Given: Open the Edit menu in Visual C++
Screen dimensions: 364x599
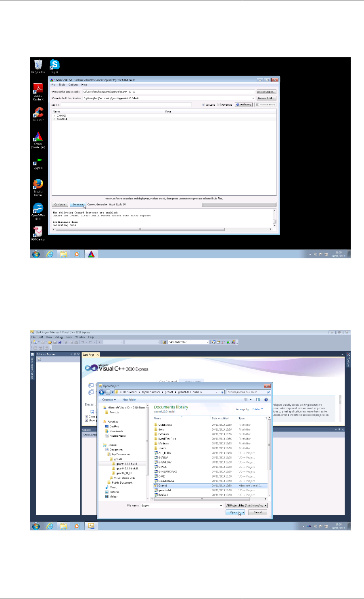Looking at the screenshot, I should (x=41, y=337).
